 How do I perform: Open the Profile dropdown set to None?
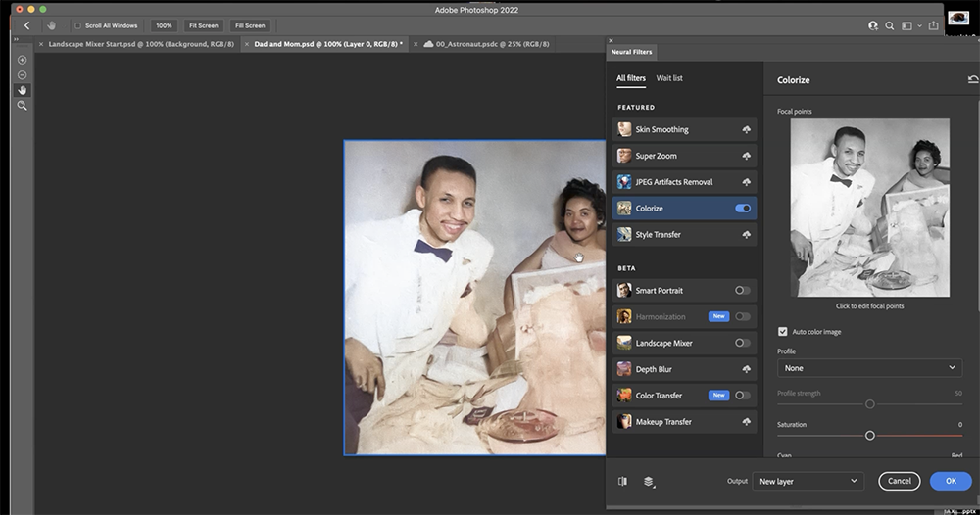[869, 368]
